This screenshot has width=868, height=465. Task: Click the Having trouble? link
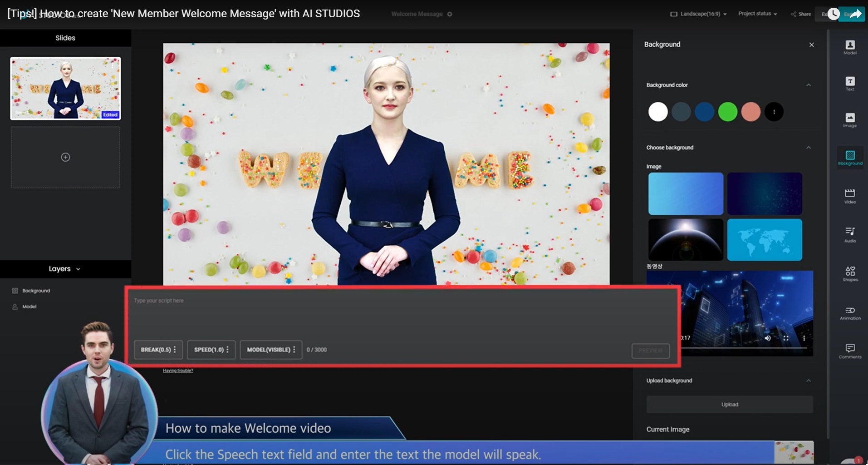point(178,371)
